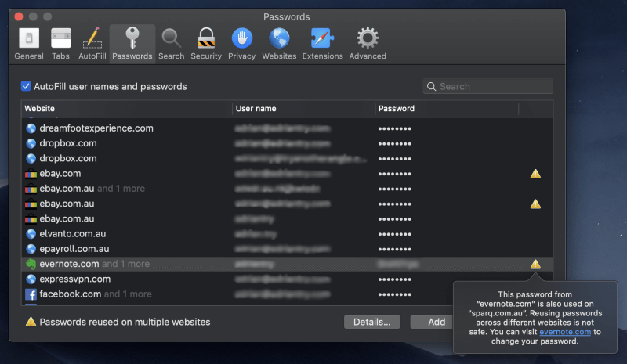Click the globe icon beside epayroll.com.au
Screen dimensions: 627x364
tap(31, 250)
